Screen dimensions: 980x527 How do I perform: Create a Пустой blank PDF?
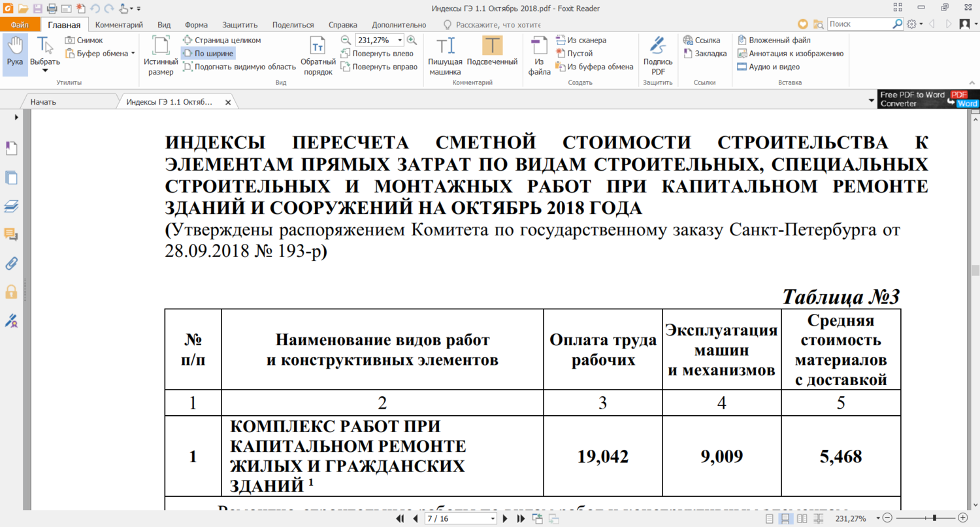click(574, 54)
